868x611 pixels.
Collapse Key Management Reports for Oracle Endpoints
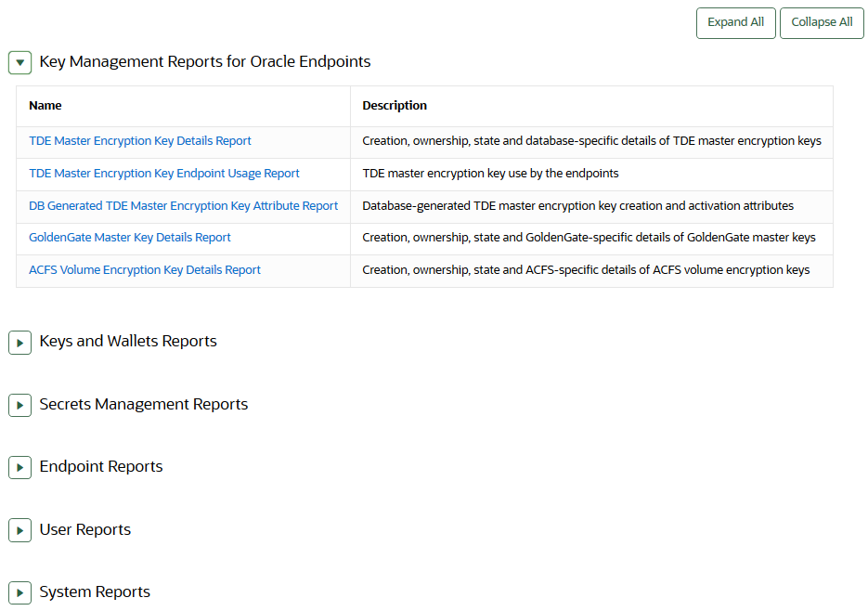pos(19,62)
